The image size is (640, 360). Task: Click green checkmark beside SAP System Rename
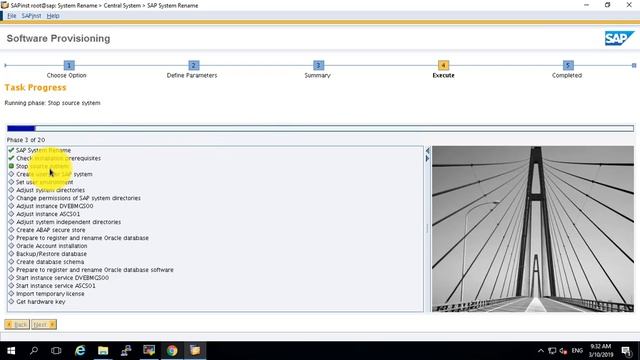coord(11,150)
